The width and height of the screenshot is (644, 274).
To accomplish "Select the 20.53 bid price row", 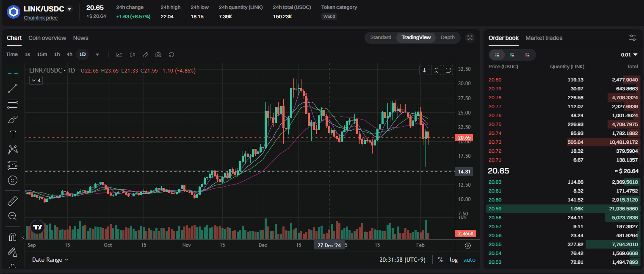I will 563,262.
